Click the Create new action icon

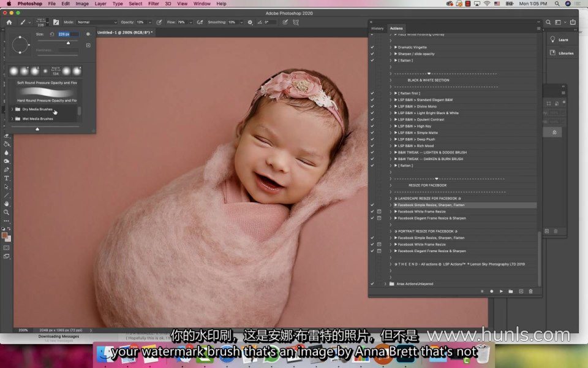point(521,291)
